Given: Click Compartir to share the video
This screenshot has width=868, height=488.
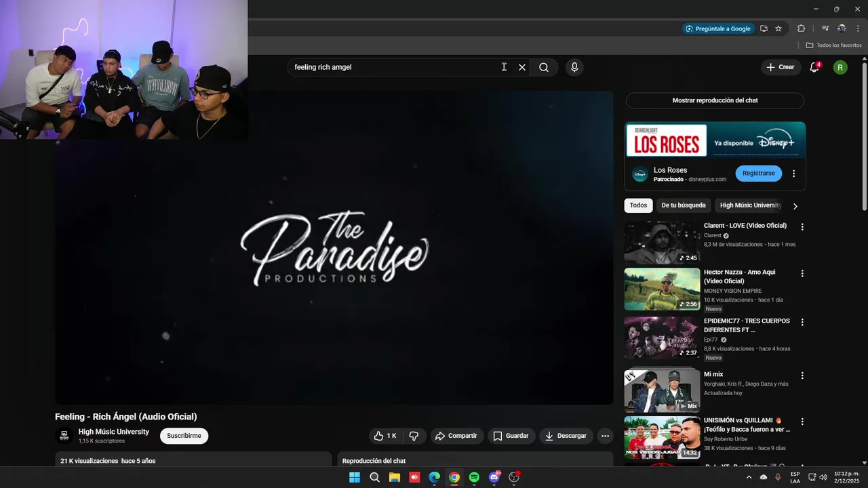Looking at the screenshot, I should click(x=456, y=436).
